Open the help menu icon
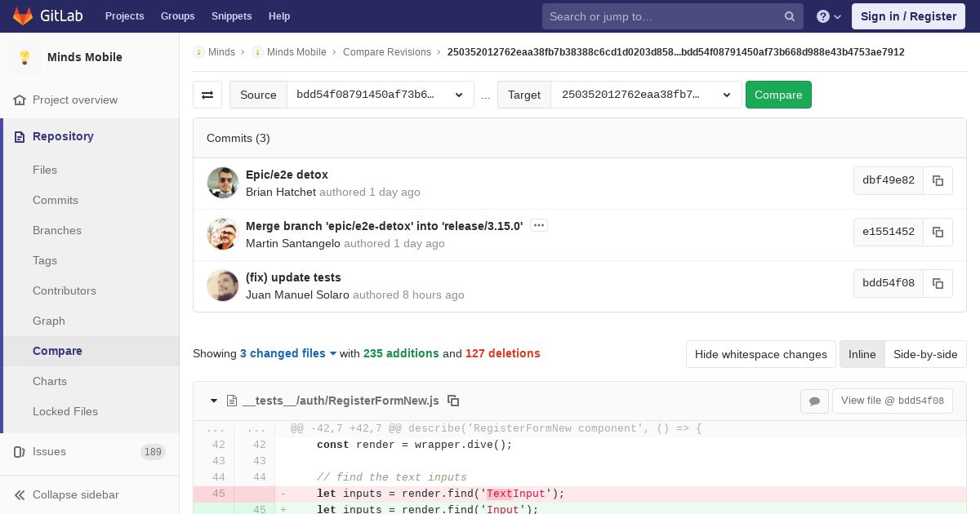Viewport: 980px width, 514px height. 828,16
